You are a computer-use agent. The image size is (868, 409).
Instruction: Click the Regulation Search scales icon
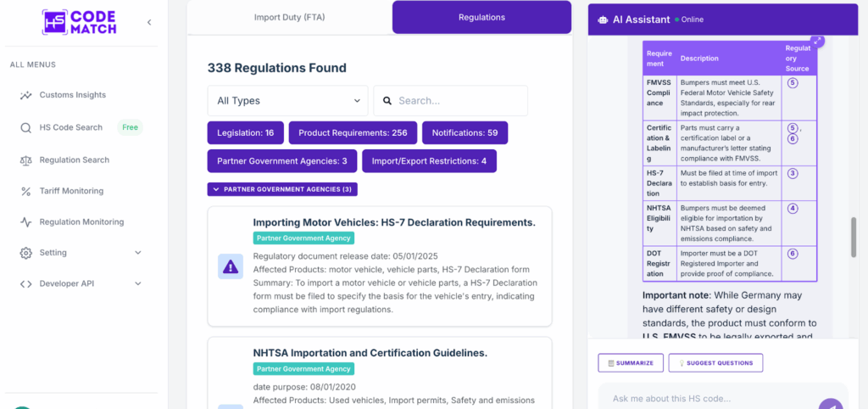[25, 160]
